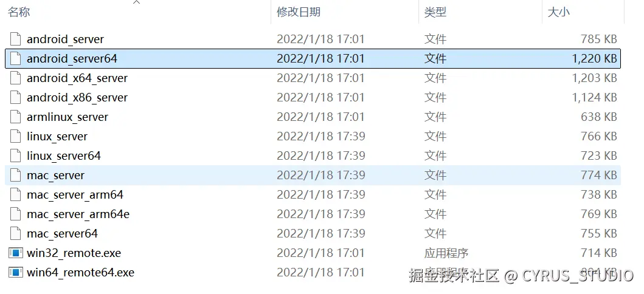Click the android_x64_server file icon

(16, 78)
